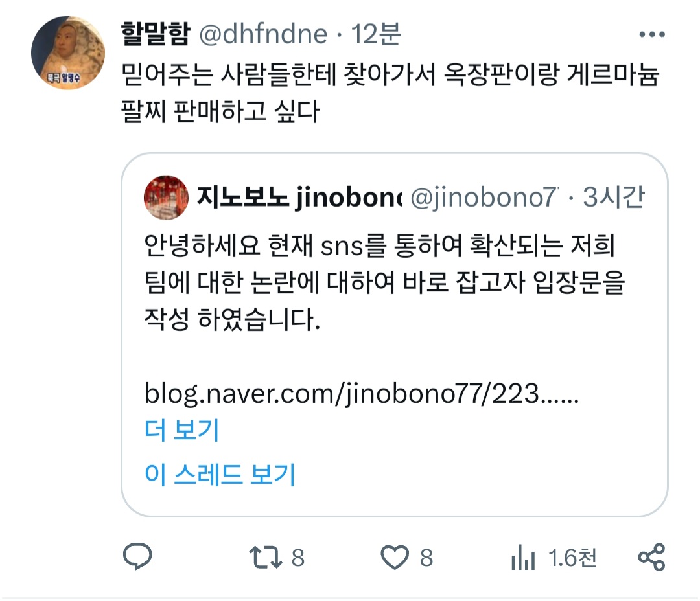
Task: Go to 할말함 display name profile
Action: click(156, 34)
